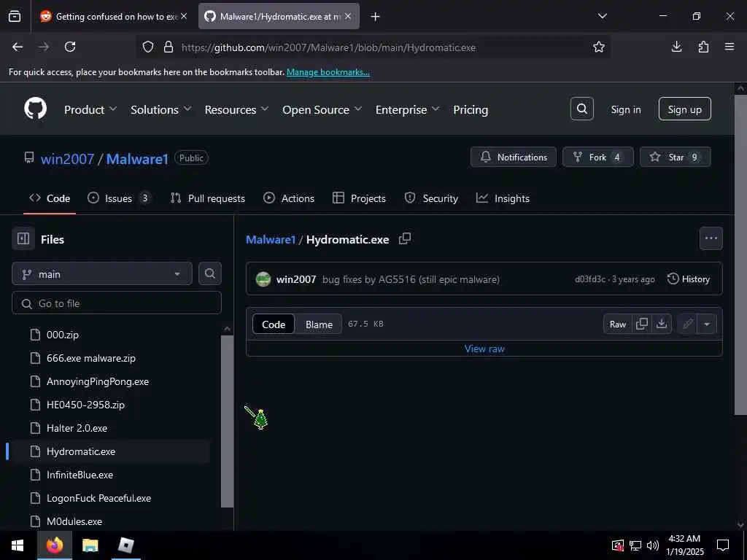
Task: Open GitHub search with magnifier icon
Action: coord(581,109)
